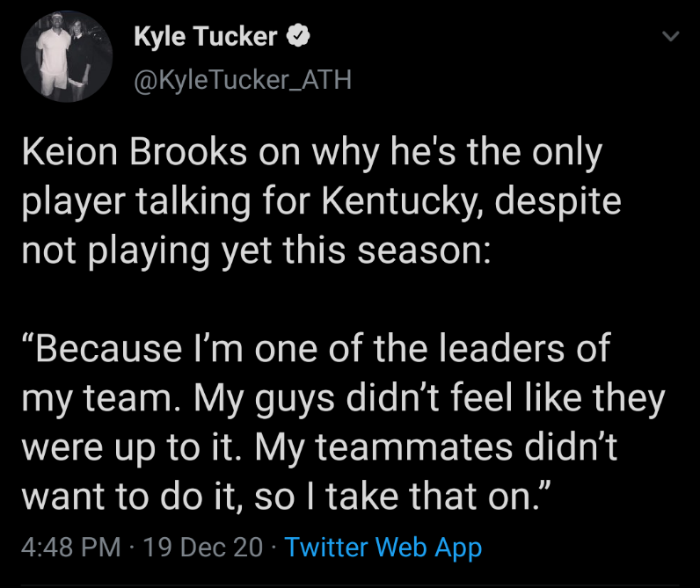Open the @KyleTucker_ATH handle link
The image size is (700, 588).
[243, 81]
